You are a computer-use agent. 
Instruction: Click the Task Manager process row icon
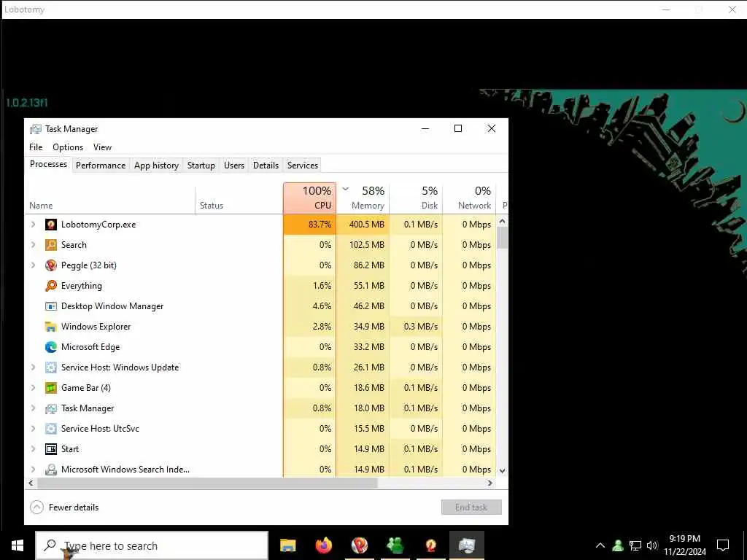[51, 408]
